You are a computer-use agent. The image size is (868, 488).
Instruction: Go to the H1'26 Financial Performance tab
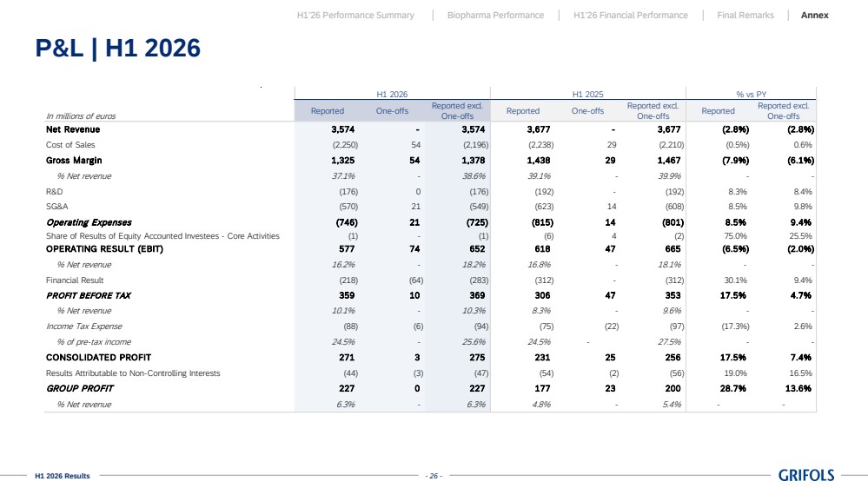(x=631, y=16)
